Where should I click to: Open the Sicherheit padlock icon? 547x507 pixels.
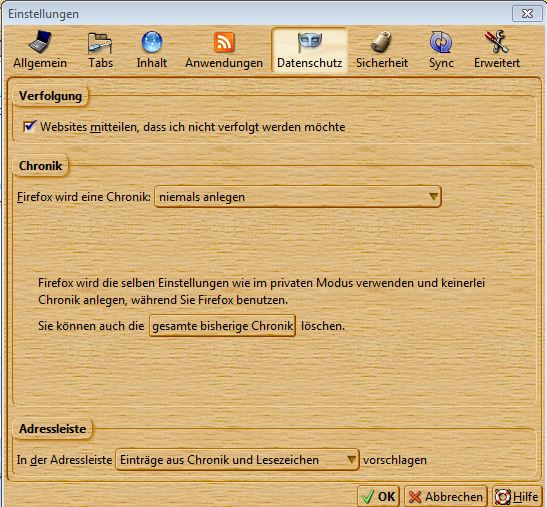point(381,42)
